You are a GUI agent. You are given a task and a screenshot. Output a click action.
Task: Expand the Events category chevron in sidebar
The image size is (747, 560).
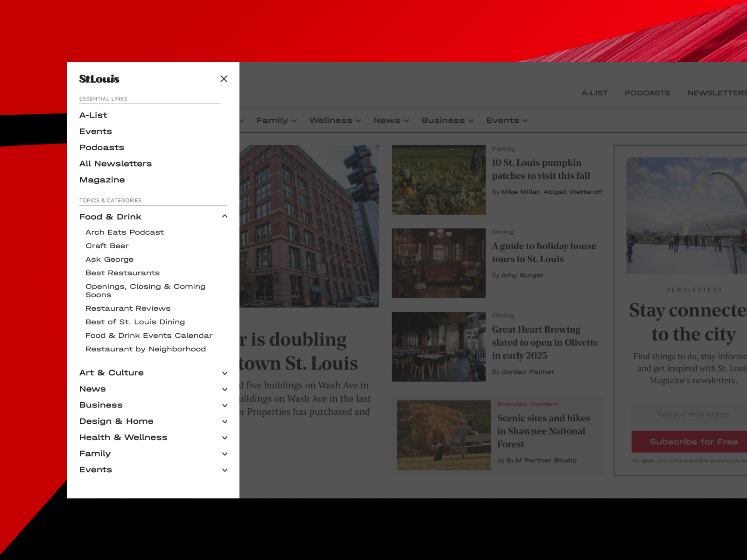(x=225, y=470)
